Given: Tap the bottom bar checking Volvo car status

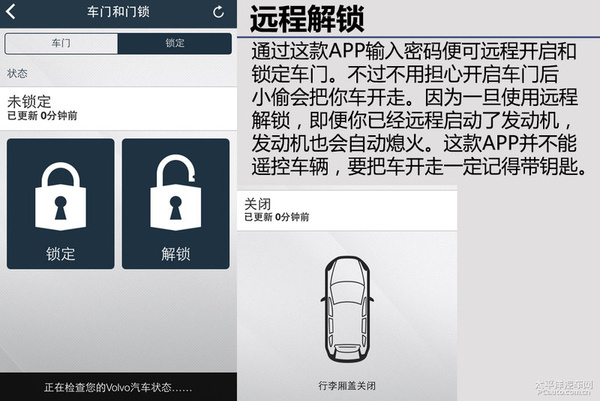Looking at the screenshot, I should pyautogui.click(x=118, y=387).
